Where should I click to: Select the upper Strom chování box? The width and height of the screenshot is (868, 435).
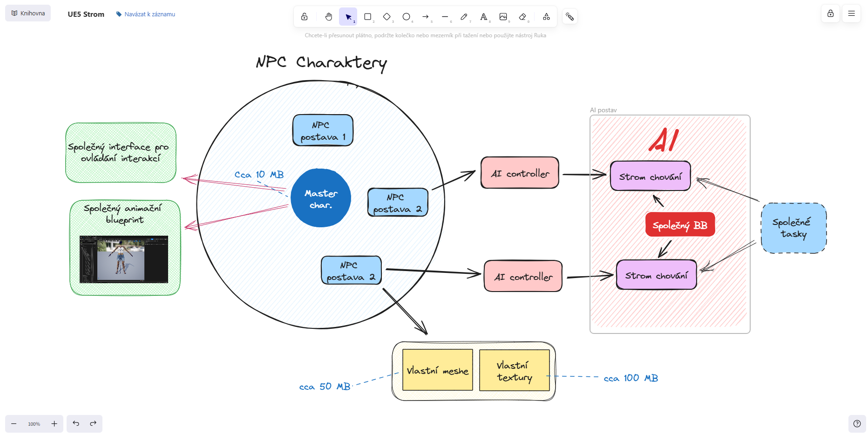coord(650,176)
